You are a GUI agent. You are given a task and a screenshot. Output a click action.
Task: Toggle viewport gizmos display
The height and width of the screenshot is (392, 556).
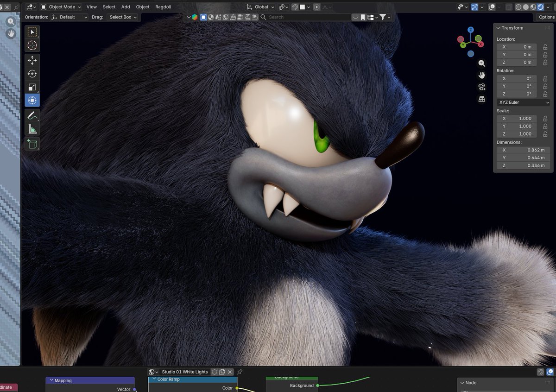click(475, 7)
